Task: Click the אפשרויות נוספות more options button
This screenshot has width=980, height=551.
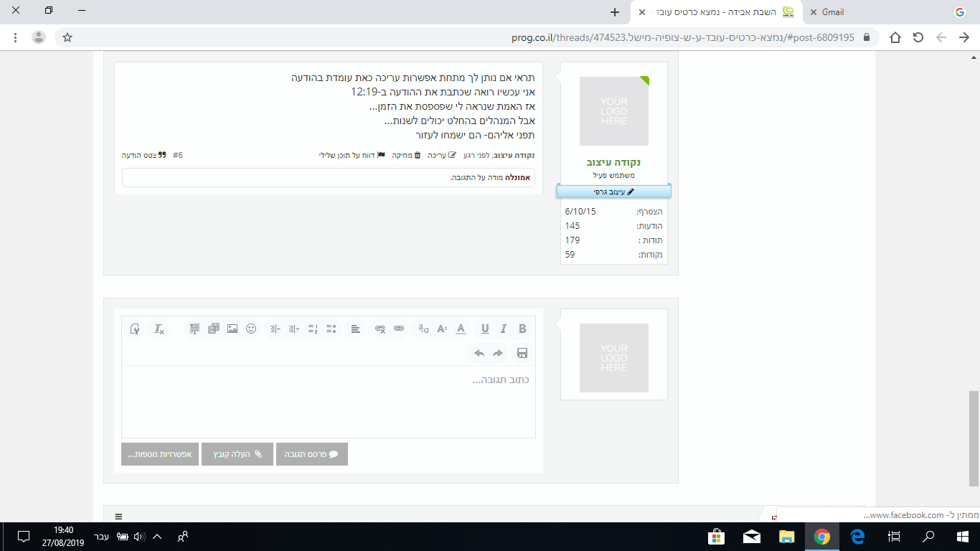Action: click(x=160, y=454)
